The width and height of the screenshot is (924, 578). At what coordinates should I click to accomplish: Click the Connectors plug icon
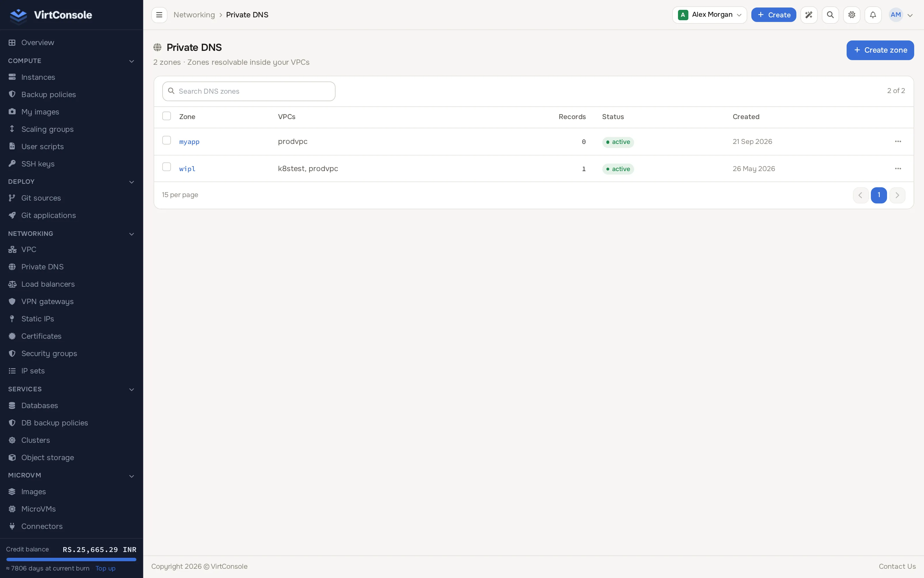pos(12,526)
